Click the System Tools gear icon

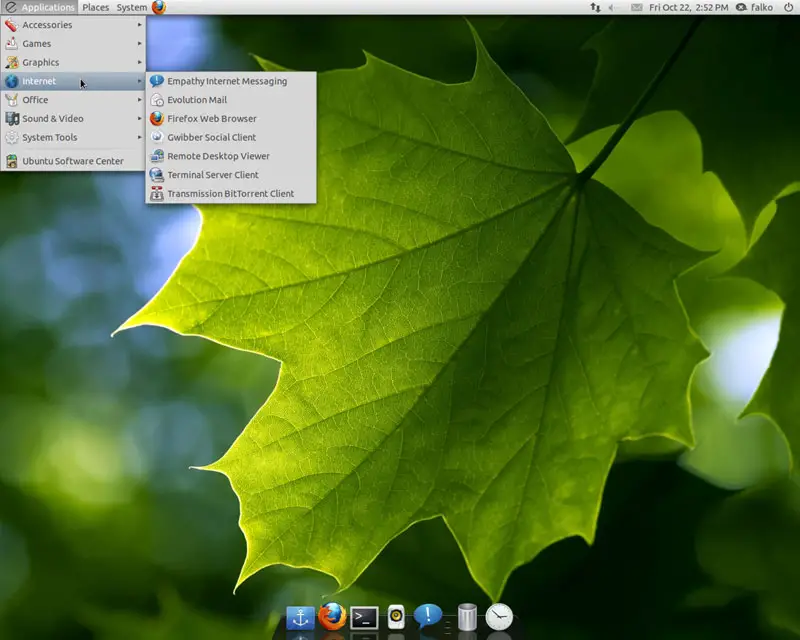12,137
